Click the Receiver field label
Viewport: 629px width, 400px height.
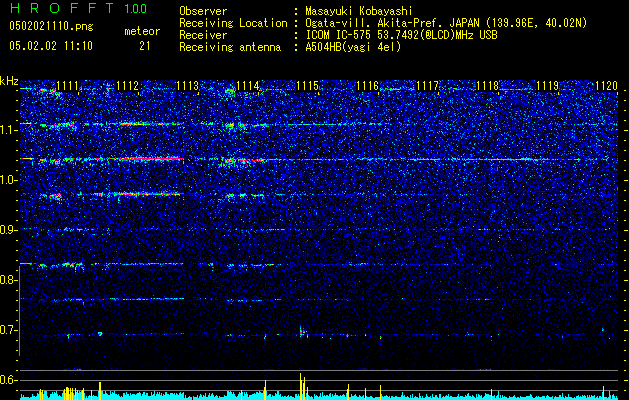click(203, 35)
